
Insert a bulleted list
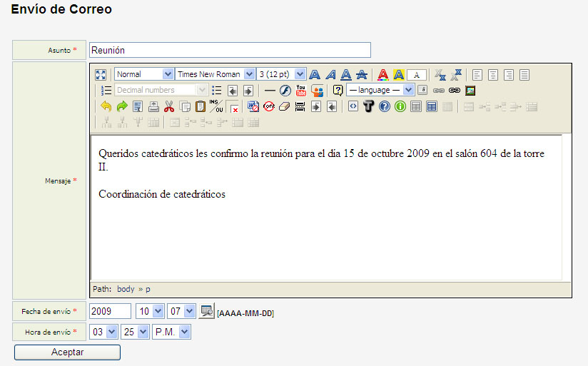pos(217,91)
